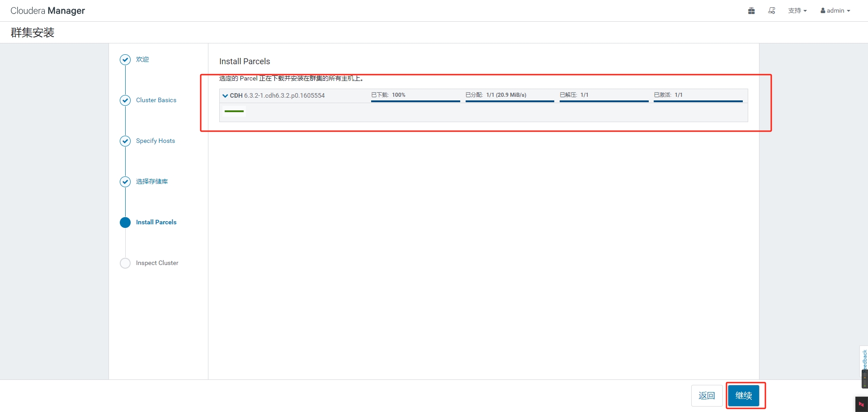Open the parcels gift-box icon in header
This screenshot has height=412, width=868.
tap(751, 10)
